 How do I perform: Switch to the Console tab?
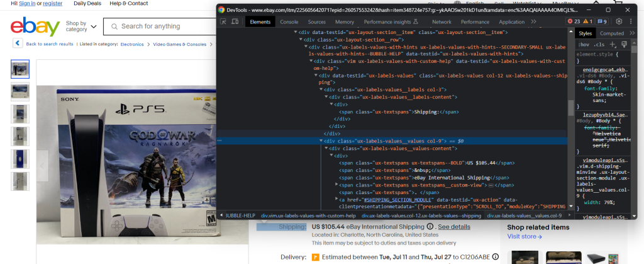point(289,22)
